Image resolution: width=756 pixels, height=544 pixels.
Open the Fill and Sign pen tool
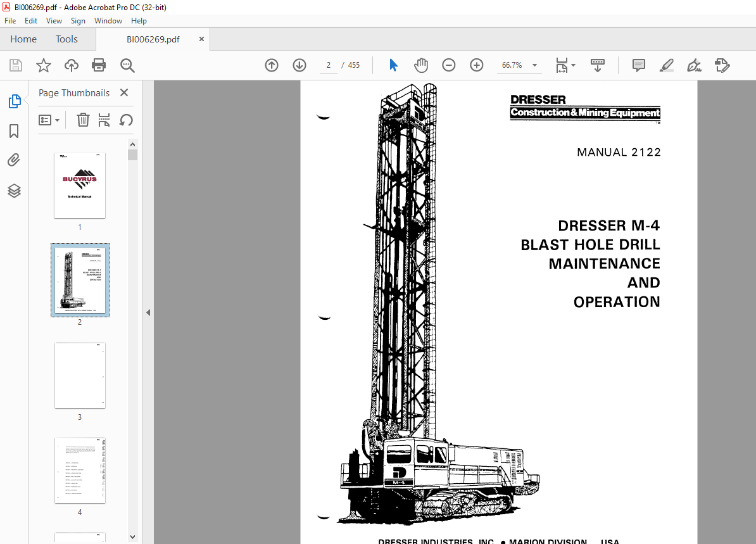[x=695, y=65]
